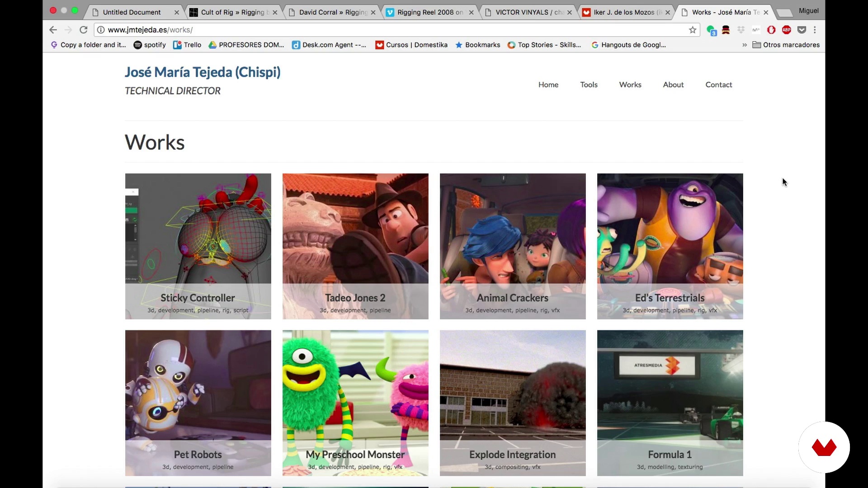Bookmark this page with the star icon
The height and width of the screenshot is (488, 868).
click(x=693, y=30)
